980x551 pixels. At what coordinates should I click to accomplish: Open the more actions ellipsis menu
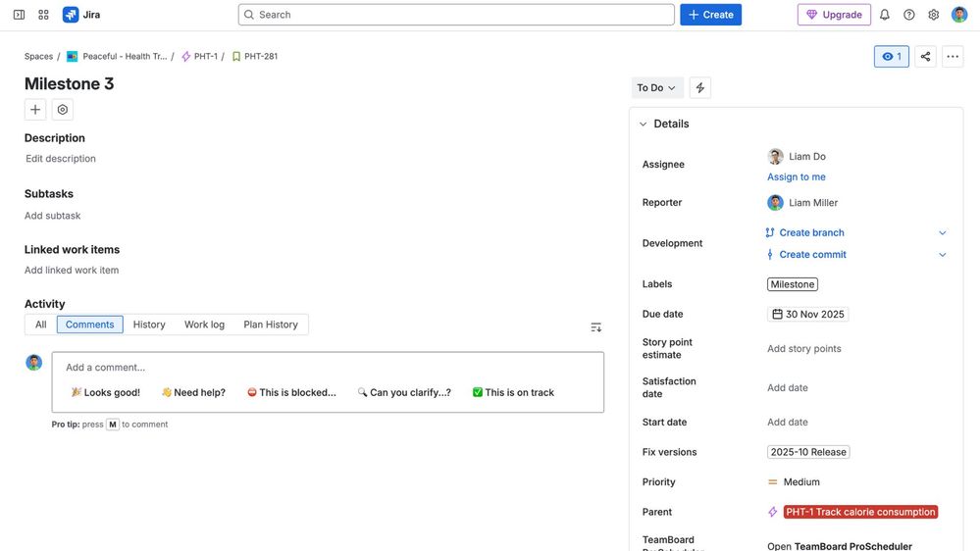tap(953, 56)
